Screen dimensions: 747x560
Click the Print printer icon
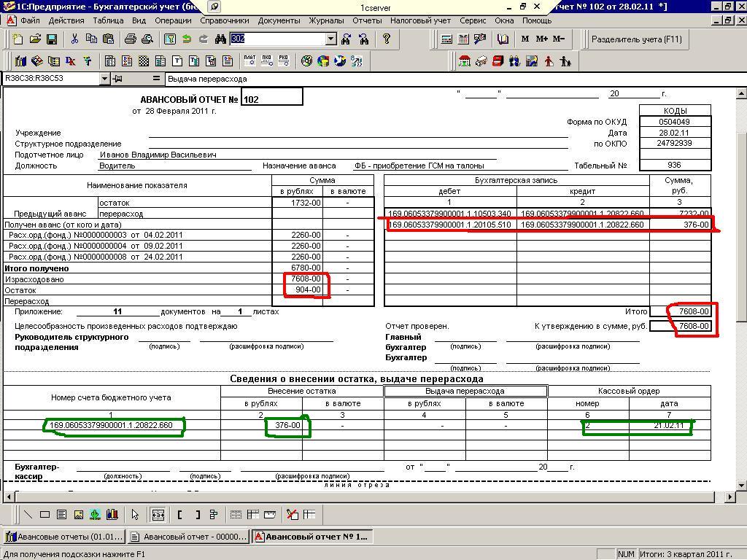(130, 39)
